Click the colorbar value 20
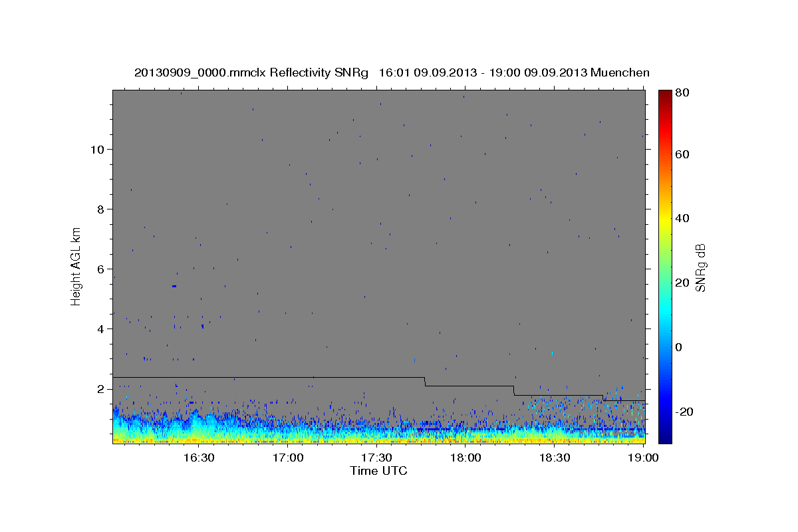This screenshot has height=532, width=798. tap(683, 283)
